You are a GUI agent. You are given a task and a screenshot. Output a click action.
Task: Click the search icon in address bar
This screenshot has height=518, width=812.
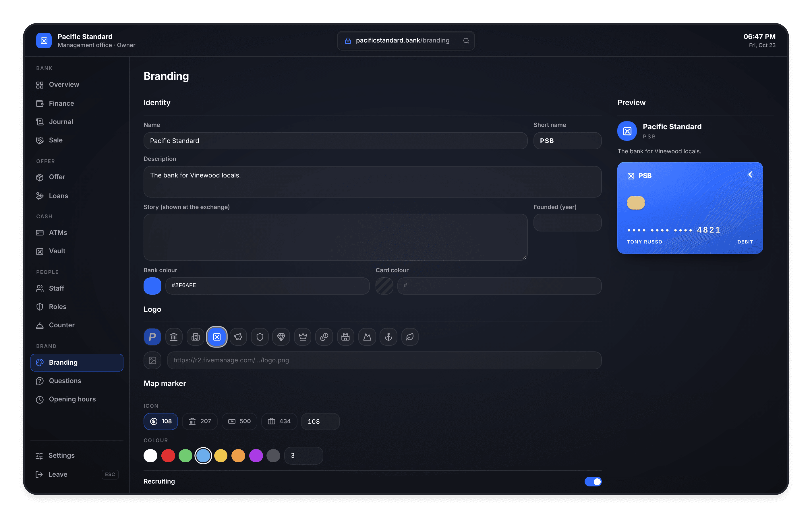[466, 41]
